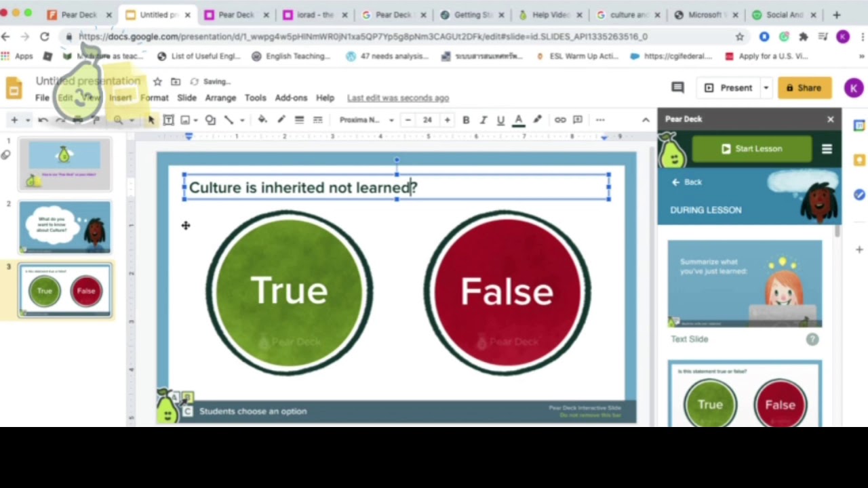Open Google Keep side panel icon
The width and height of the screenshot is (868, 488).
pyautogui.click(x=859, y=160)
